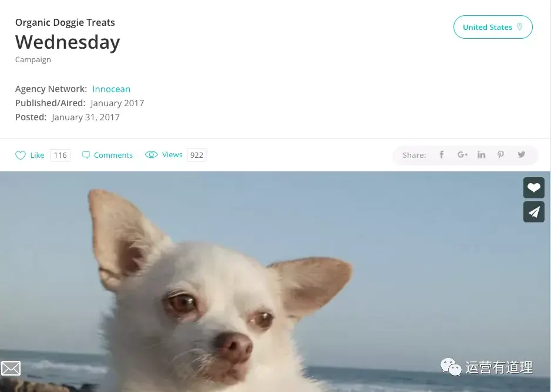The width and height of the screenshot is (551, 392).
Task: Click the Like text label
Action: 37,155
